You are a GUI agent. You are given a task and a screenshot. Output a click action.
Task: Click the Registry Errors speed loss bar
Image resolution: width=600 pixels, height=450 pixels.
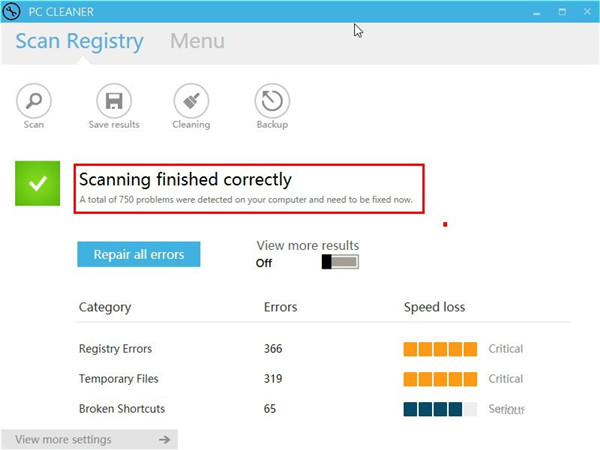[440, 349]
